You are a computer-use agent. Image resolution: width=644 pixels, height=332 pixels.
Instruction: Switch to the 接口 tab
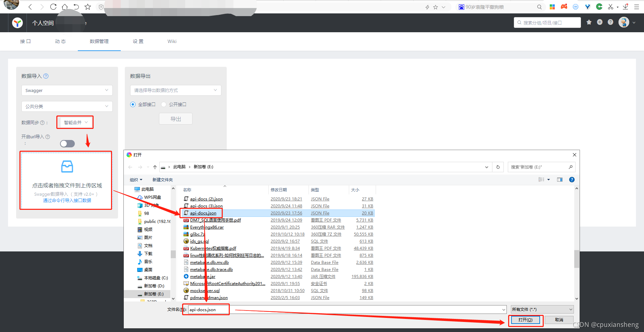[25, 41]
